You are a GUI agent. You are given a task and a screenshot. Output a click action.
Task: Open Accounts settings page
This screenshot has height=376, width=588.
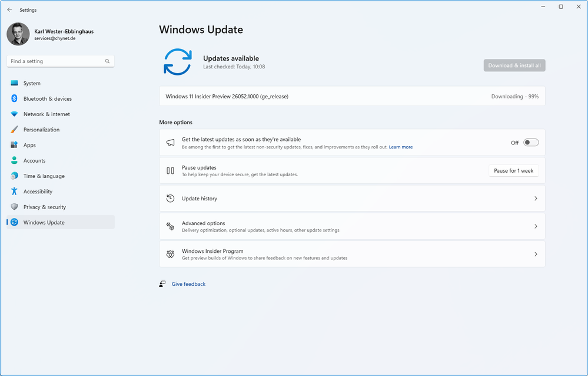pos(61,160)
